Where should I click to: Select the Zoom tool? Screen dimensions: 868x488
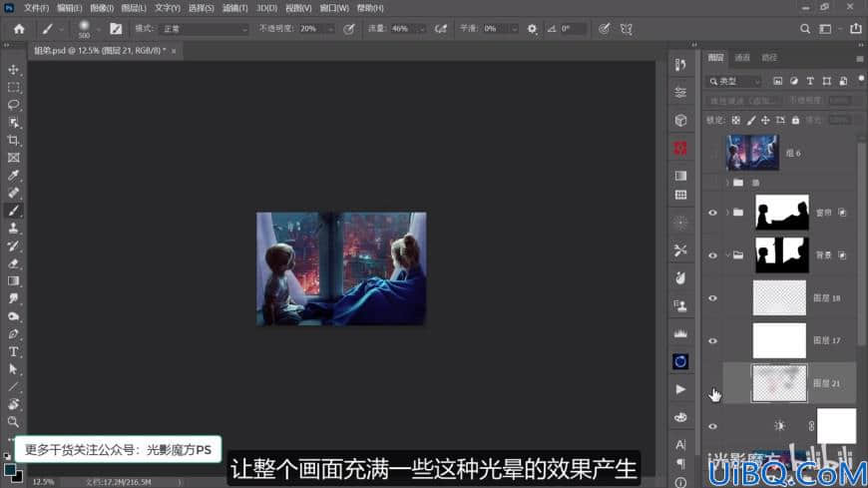coord(13,422)
